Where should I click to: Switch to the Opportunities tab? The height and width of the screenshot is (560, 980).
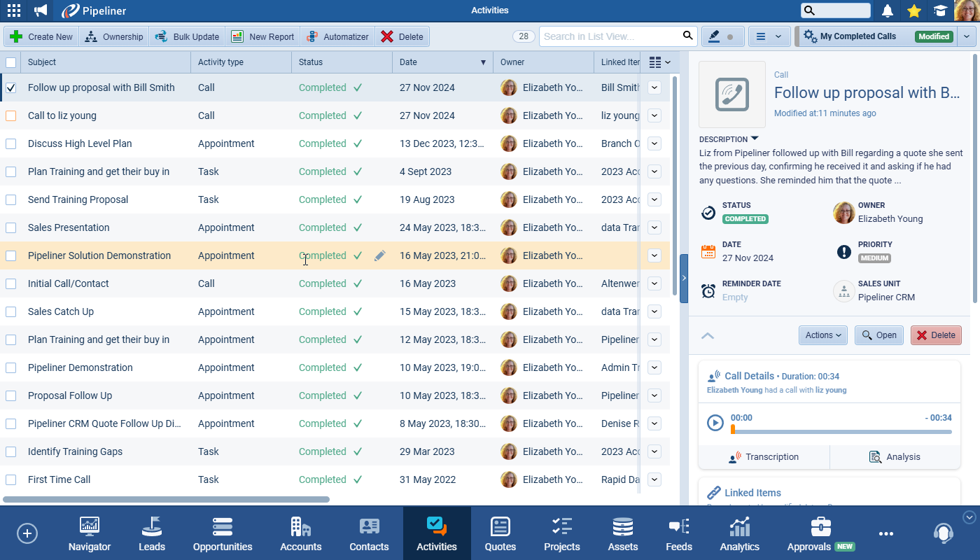(x=223, y=533)
